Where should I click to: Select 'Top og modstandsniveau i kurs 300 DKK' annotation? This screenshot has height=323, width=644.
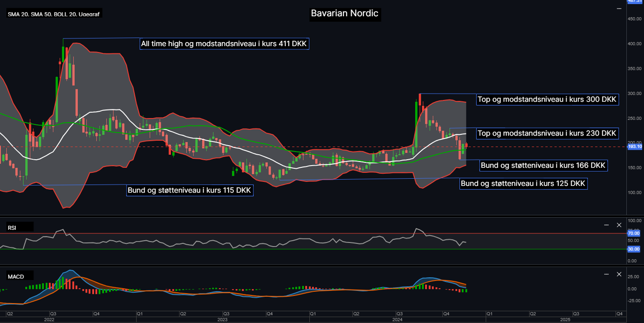click(x=547, y=100)
